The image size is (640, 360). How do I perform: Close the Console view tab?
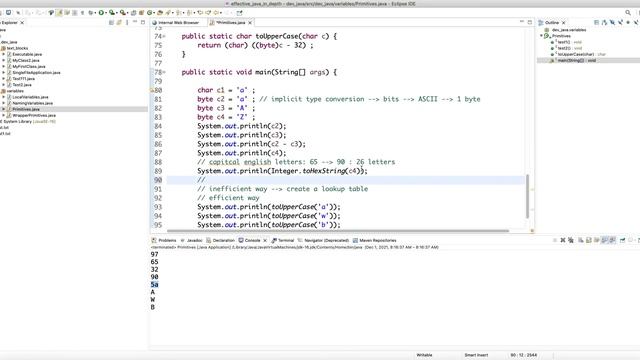tap(265, 240)
